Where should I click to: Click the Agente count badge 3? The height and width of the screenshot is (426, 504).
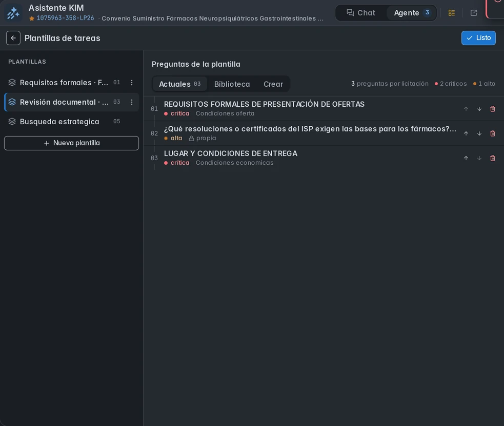pyautogui.click(x=427, y=12)
